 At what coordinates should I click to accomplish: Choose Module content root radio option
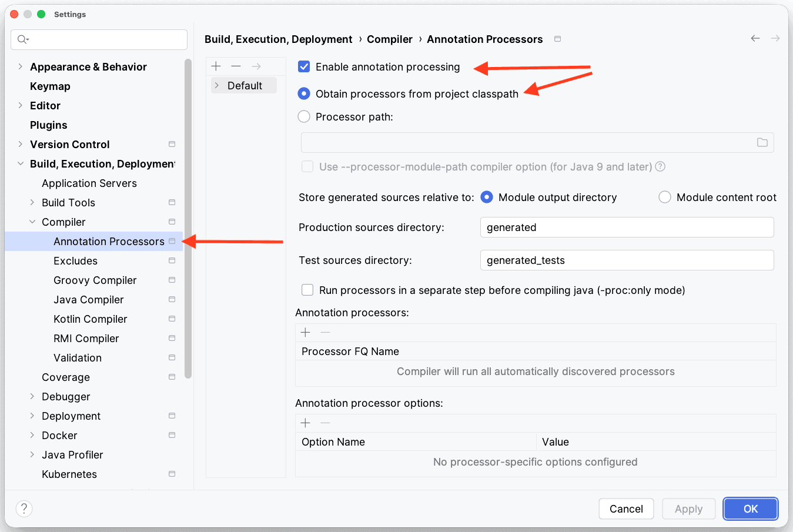pos(665,198)
